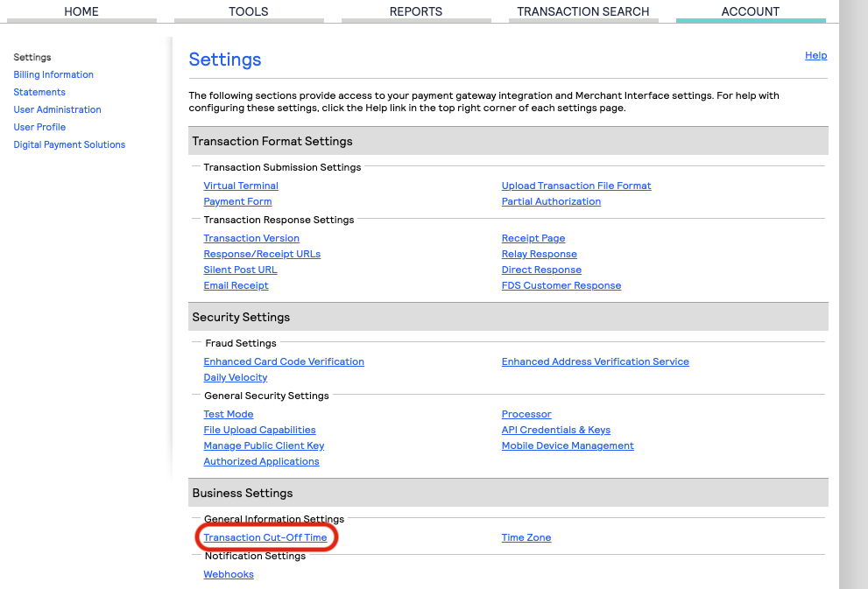The image size is (868, 589).
Task: Open the User Profile page
Action: tap(39, 127)
